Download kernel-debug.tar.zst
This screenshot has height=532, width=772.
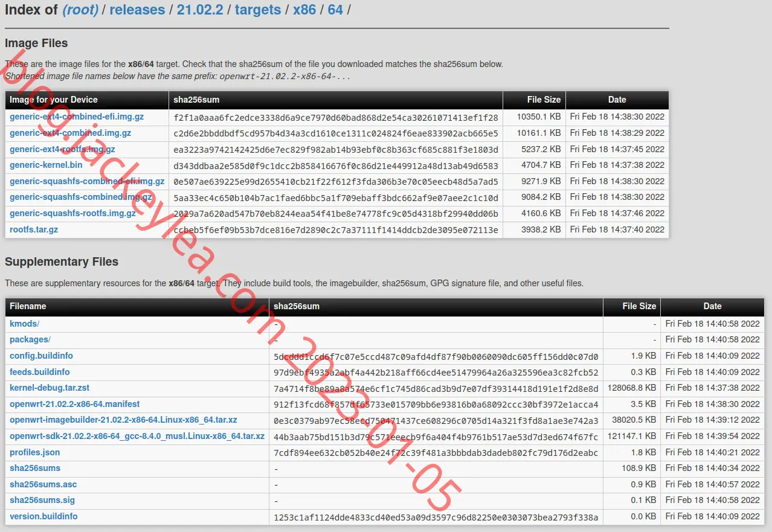click(50, 388)
